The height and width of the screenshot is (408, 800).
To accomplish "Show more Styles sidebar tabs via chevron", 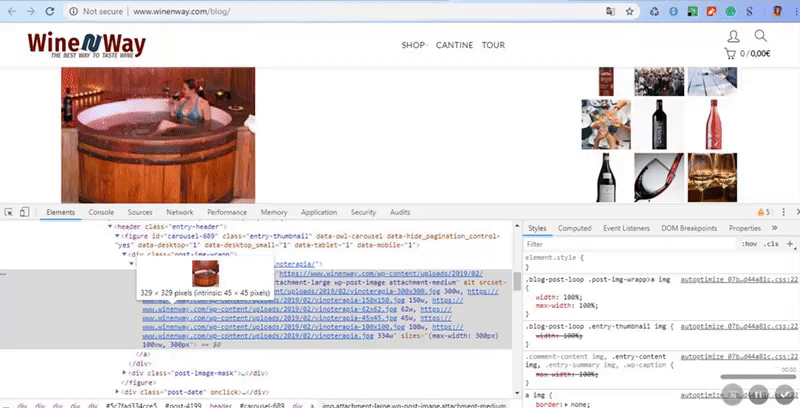I will 774,228.
